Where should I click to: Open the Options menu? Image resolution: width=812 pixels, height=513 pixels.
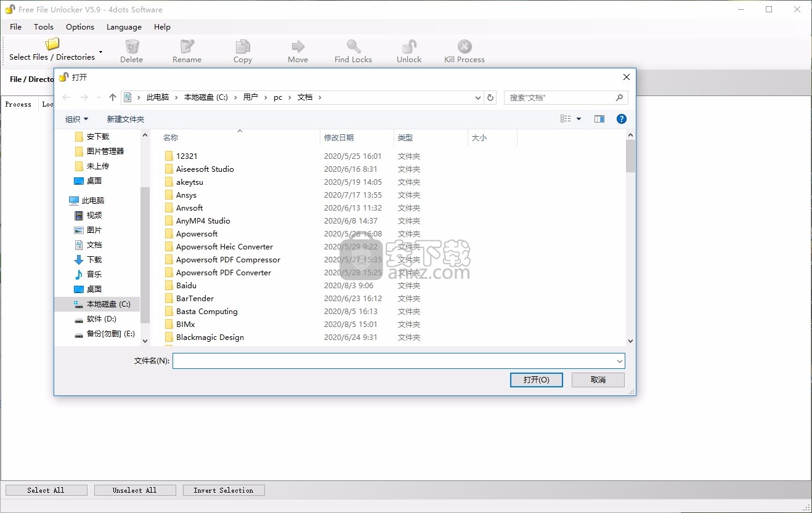click(x=80, y=27)
